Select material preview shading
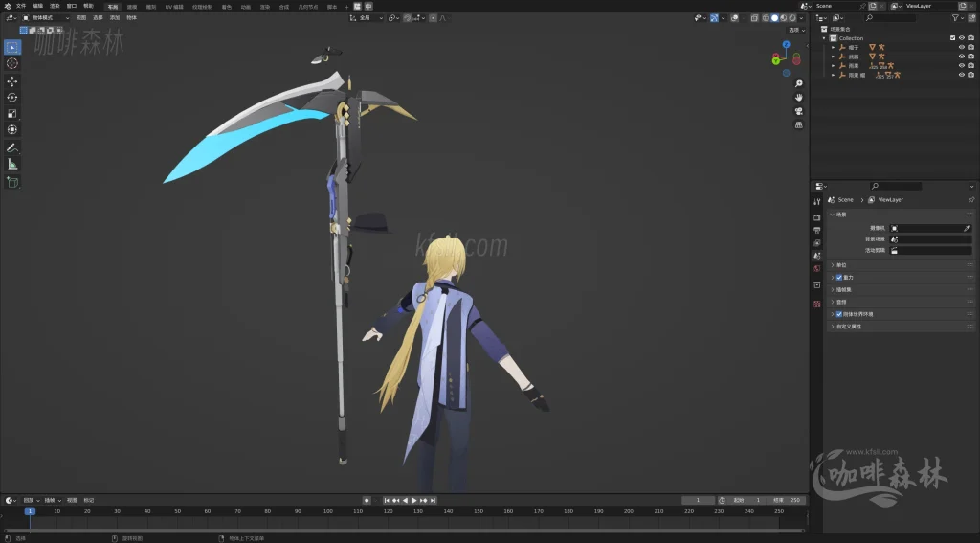This screenshot has width=980, height=543. [783, 18]
